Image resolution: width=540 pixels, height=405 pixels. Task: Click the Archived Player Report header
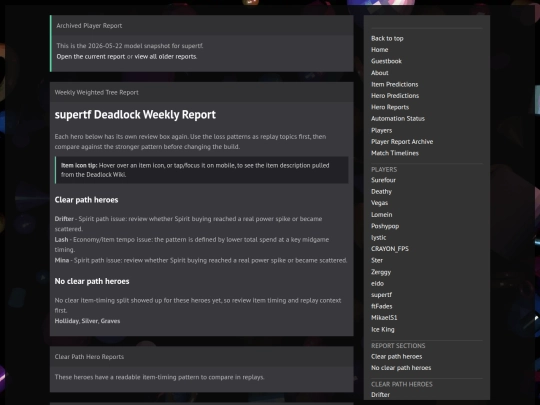pos(89,26)
